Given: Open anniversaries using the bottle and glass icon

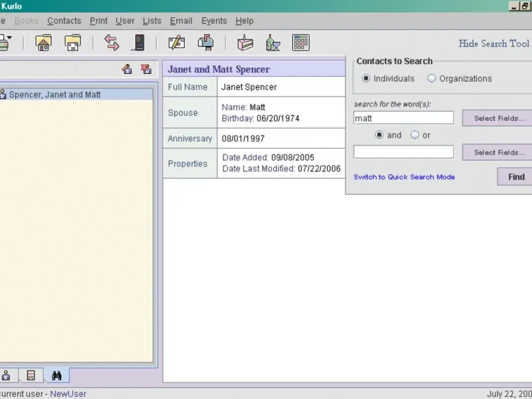Looking at the screenshot, I should tap(273, 43).
